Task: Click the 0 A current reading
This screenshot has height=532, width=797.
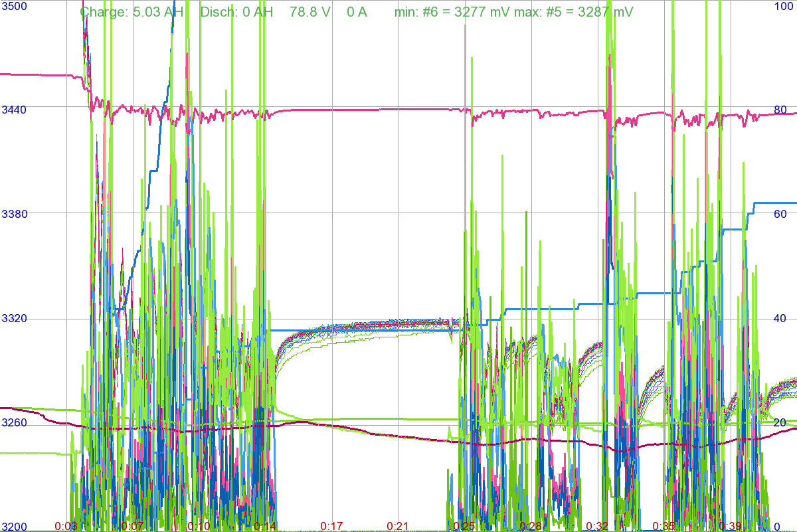Action: pyautogui.click(x=357, y=12)
